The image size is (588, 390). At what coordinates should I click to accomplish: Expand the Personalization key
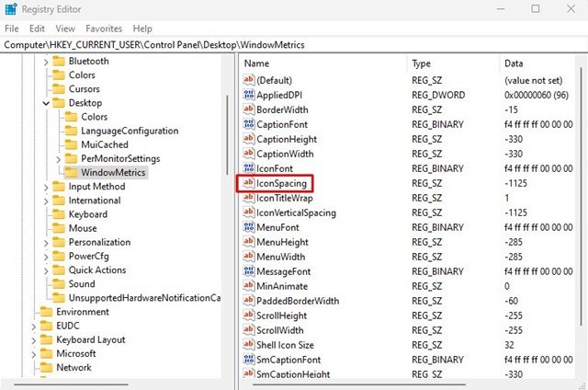[x=46, y=243]
